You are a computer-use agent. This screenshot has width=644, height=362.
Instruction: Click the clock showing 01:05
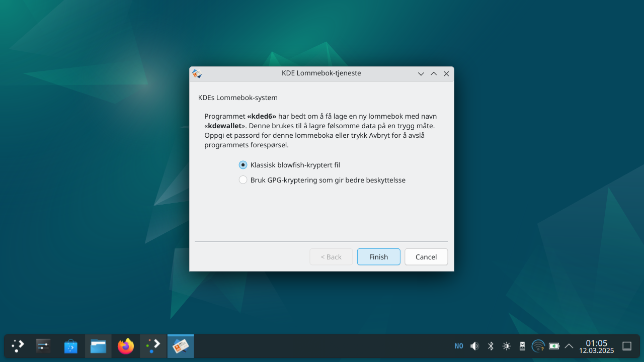coord(596,346)
